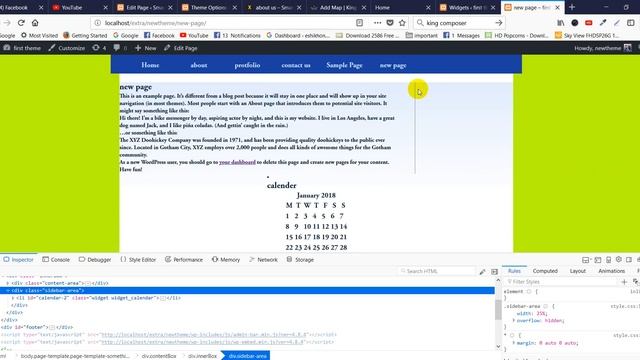Click the Search HTML input field
This screenshot has width=640, height=360.
point(437,271)
